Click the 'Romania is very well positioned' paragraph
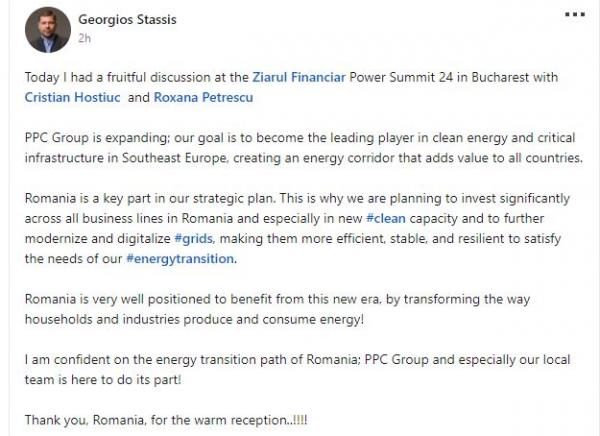600x436 pixels. click(x=277, y=309)
